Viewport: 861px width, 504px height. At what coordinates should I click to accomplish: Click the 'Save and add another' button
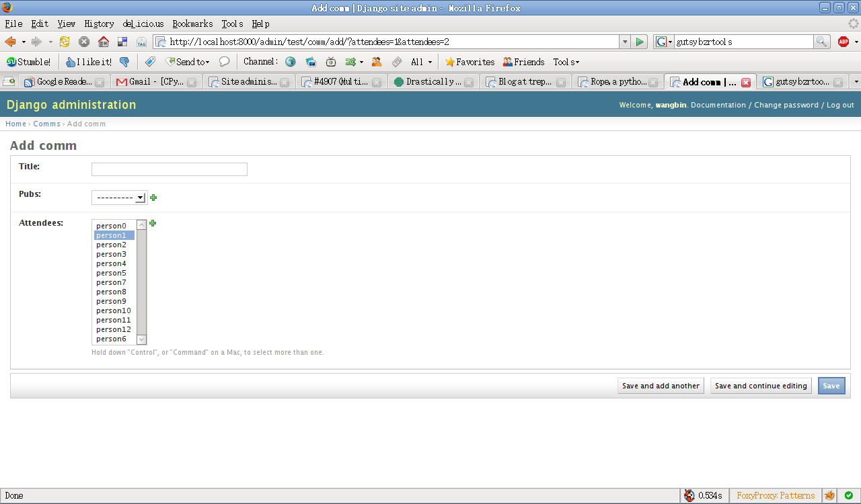(x=661, y=386)
